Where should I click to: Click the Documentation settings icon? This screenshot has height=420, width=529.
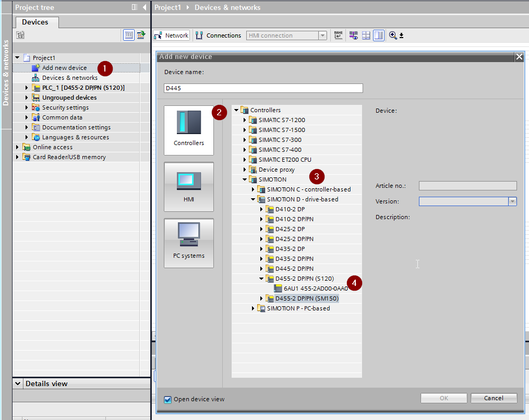36,127
